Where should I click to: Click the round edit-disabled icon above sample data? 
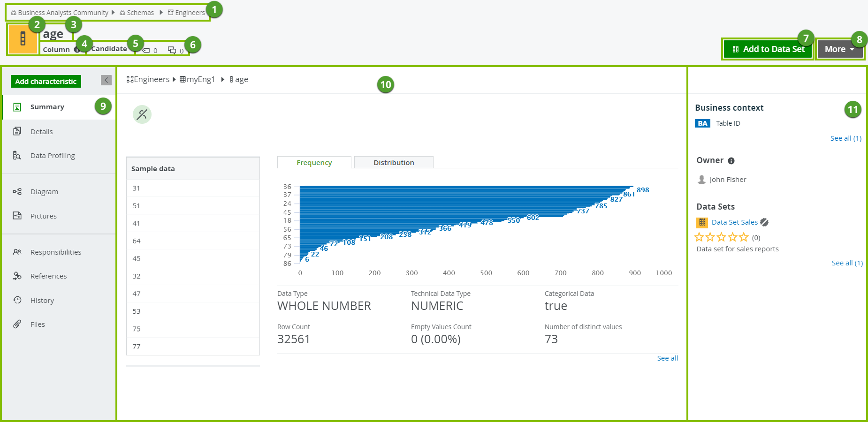click(x=142, y=114)
